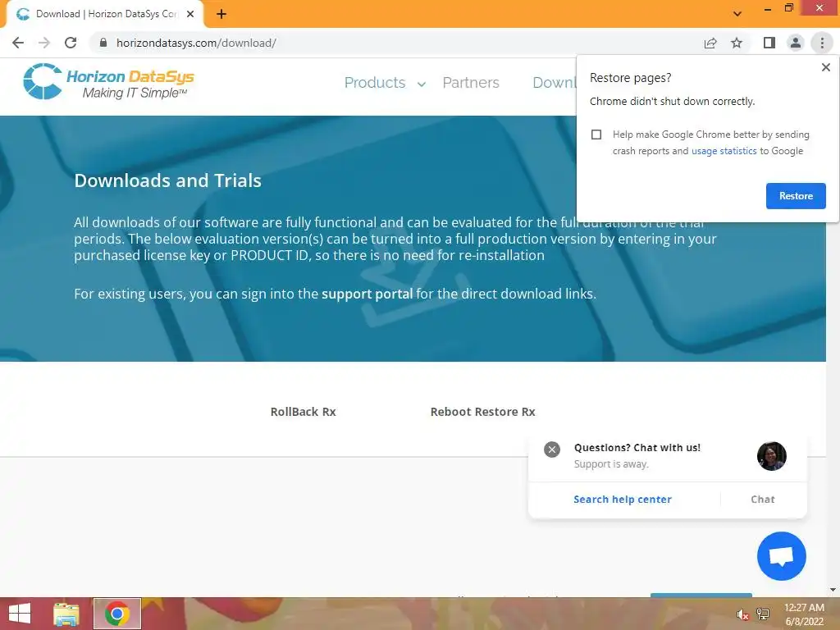The image size is (840, 630).
Task: Close the Horizon DataSys download tab
Action: tap(190, 14)
